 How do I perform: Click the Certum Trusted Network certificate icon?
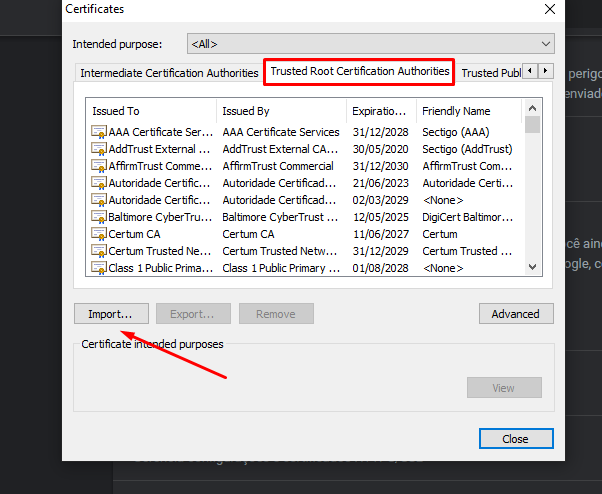[x=99, y=251]
